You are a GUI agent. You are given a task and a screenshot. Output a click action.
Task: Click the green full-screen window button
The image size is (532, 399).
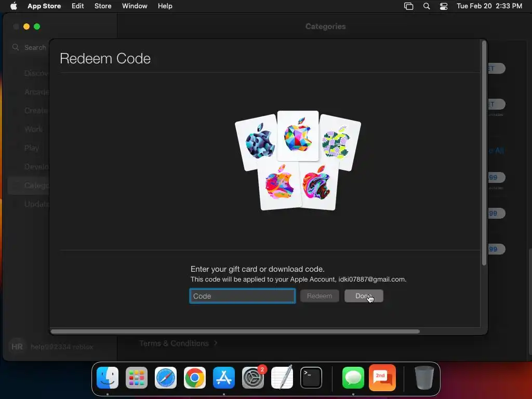tap(37, 26)
